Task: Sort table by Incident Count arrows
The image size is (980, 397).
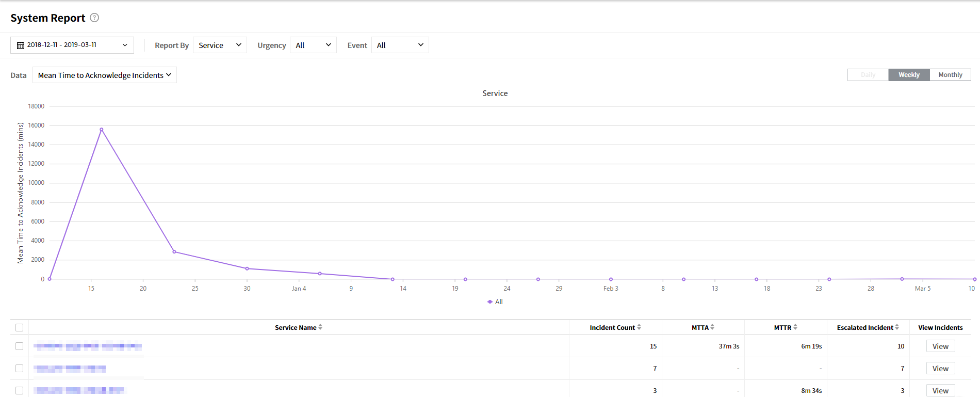Action: point(639,327)
